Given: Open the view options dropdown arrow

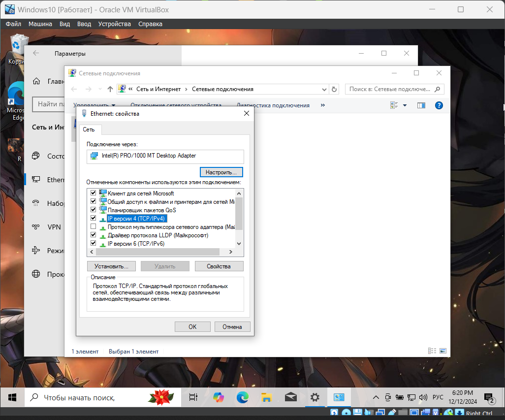Looking at the screenshot, I should 405,105.
